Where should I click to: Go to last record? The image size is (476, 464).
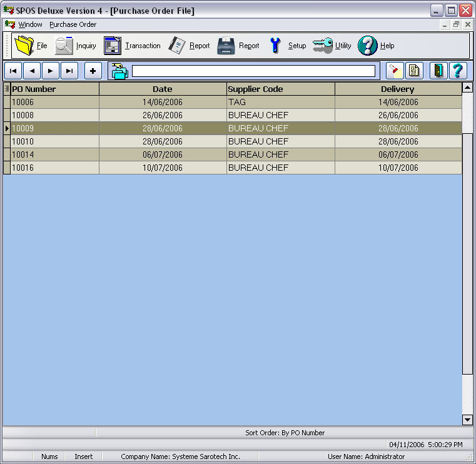(x=69, y=71)
